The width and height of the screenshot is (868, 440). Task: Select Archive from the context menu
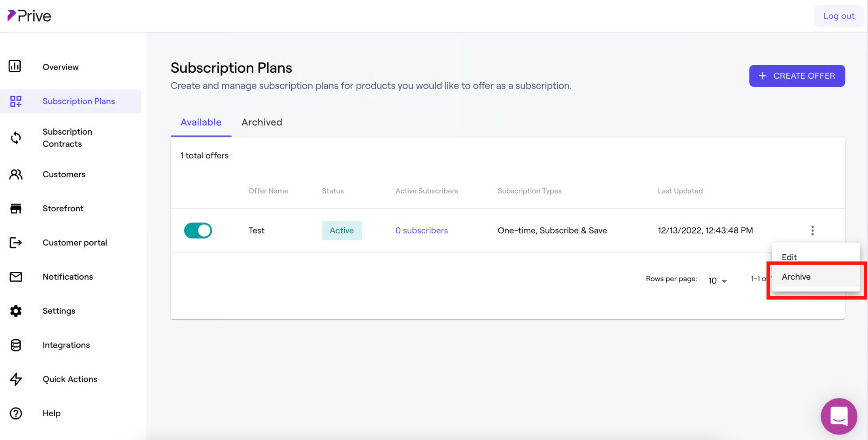tap(796, 277)
